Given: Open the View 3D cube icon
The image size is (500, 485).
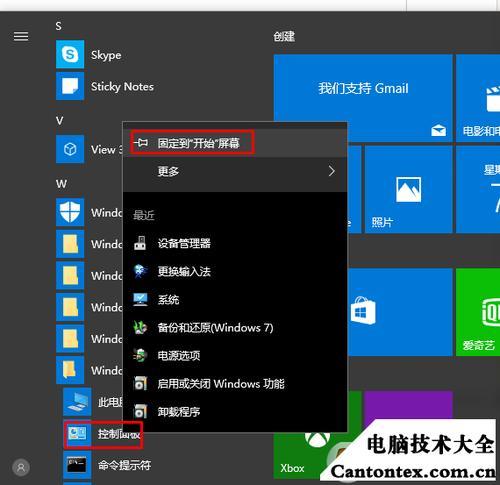Looking at the screenshot, I should [x=70, y=149].
